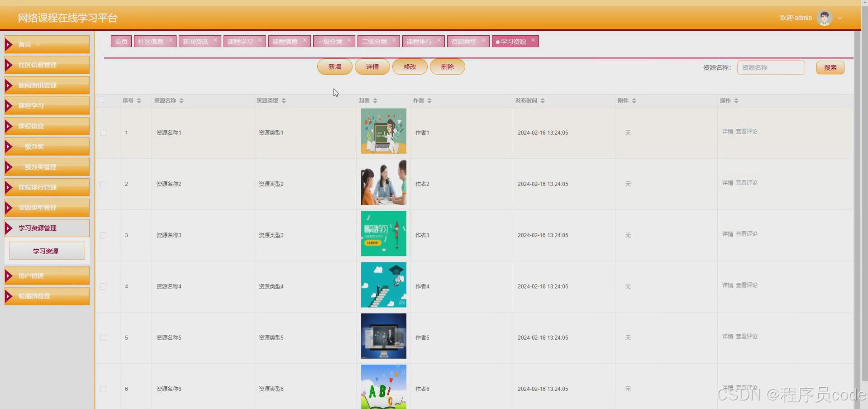868x409 pixels.
Task: Close the active 学习资源 tab with its X
Action: pos(533,40)
